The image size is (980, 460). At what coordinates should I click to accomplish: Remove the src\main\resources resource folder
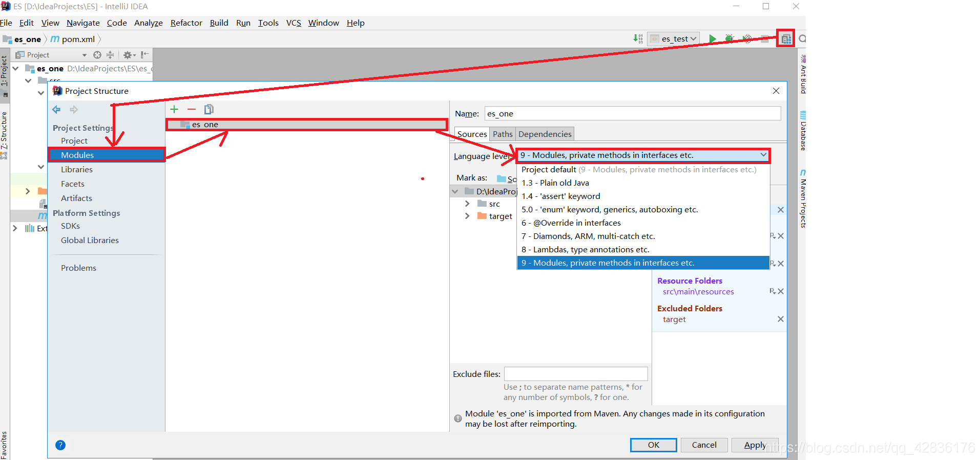tap(781, 291)
